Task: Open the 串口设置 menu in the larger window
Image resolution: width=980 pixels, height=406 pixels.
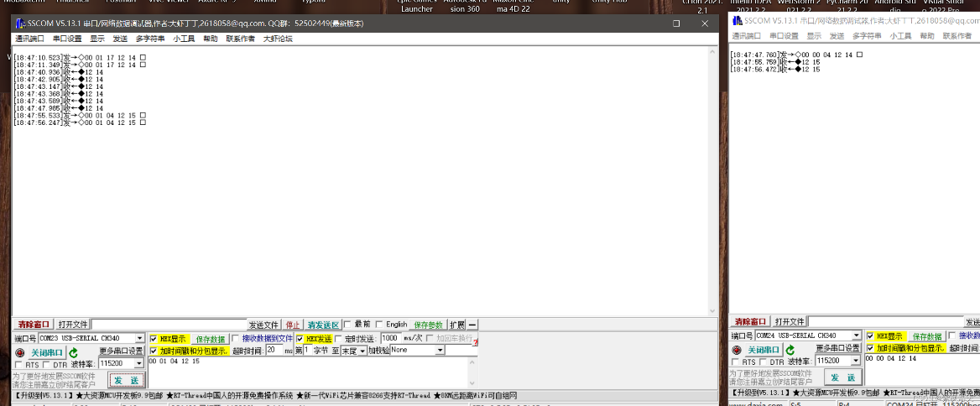Action: point(67,39)
